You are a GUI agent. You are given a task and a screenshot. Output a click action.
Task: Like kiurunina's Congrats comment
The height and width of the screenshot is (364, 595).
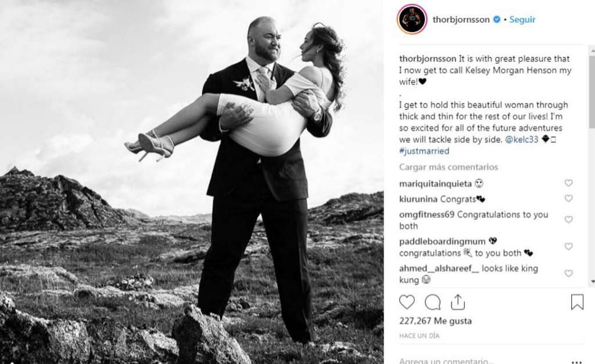[x=568, y=199]
